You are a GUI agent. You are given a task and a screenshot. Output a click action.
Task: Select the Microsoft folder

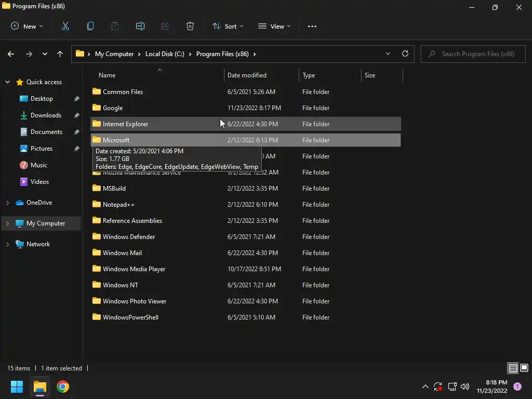point(245,140)
